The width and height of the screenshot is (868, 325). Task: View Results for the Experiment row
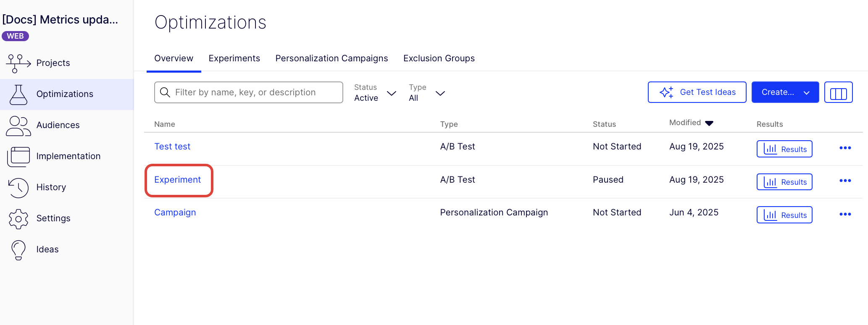point(784,182)
